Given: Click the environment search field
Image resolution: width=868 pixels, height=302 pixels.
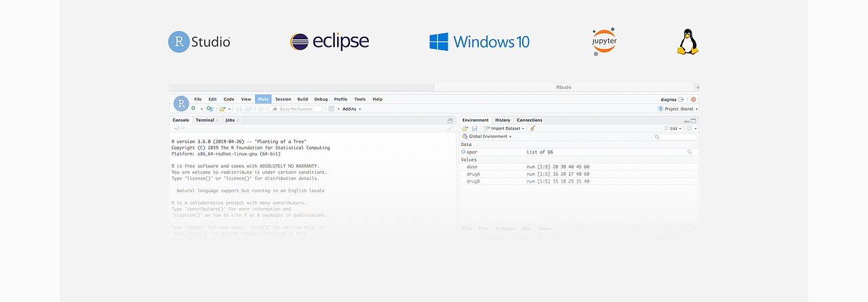Looking at the screenshot, I should point(674,137).
